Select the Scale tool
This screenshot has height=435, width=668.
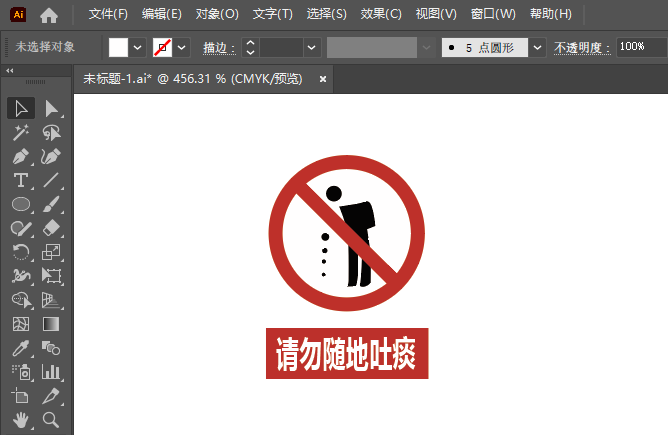click(52, 252)
